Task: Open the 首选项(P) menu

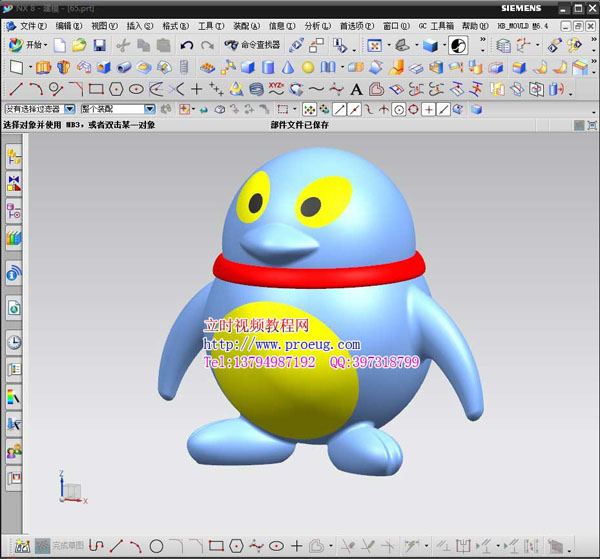Action: click(357, 26)
